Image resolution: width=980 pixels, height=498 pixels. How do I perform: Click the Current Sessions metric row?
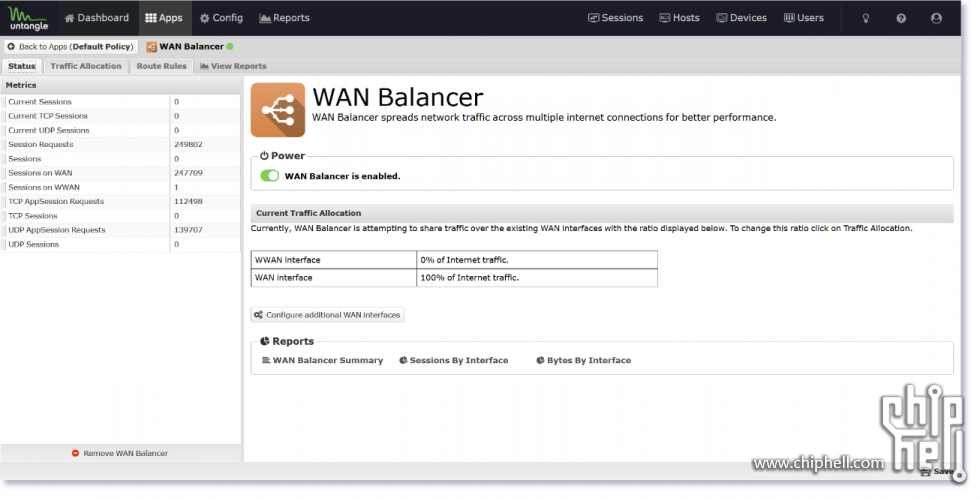click(x=121, y=102)
